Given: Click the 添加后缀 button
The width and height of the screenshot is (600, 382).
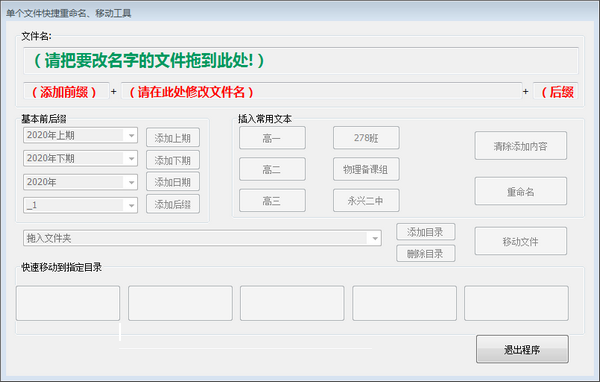Looking at the screenshot, I should coord(173,204).
